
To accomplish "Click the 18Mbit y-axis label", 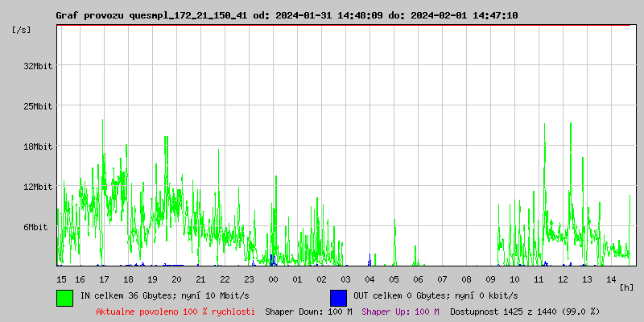I will pyautogui.click(x=39, y=147).
